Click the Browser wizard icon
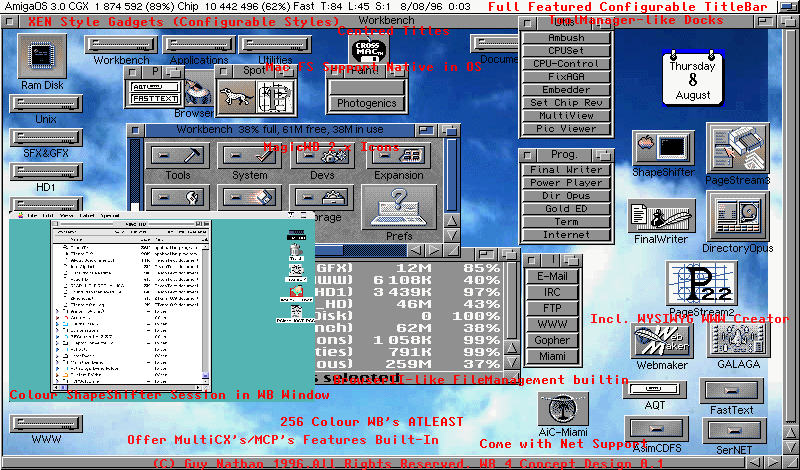 pos(198,93)
